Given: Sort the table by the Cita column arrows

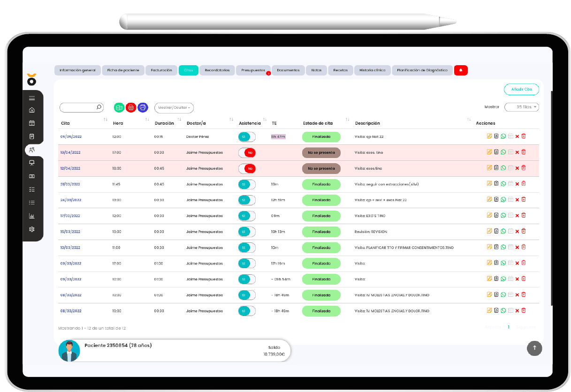Looking at the screenshot, I should 105,121.
